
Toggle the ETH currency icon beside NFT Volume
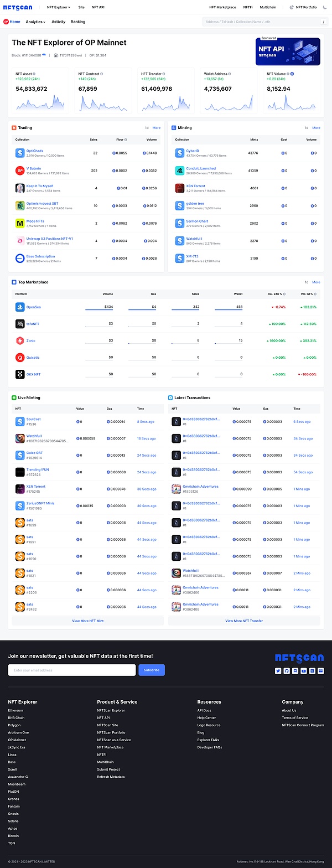pyautogui.click(x=292, y=74)
